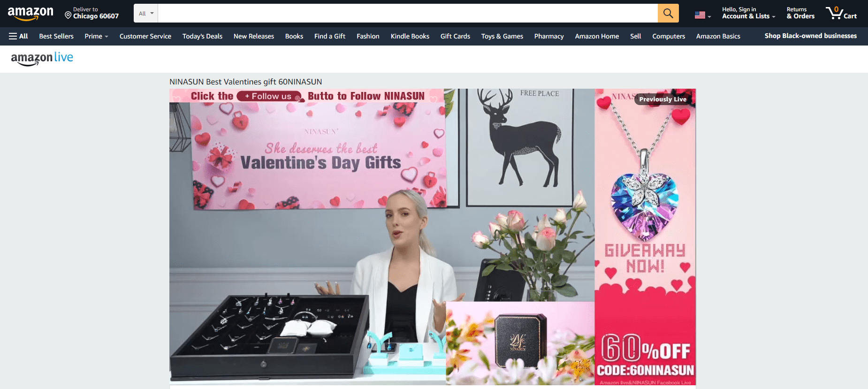
Task: Click the Sell link
Action: pyautogui.click(x=636, y=36)
